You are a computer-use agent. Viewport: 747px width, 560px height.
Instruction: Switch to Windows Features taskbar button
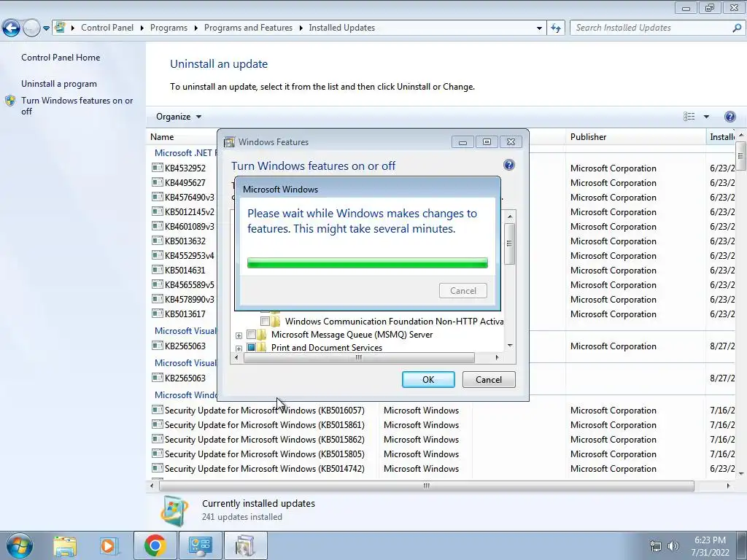tap(245, 545)
